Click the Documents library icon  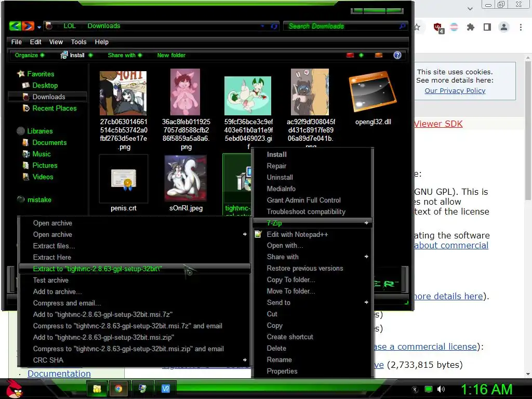pyautogui.click(x=25, y=142)
